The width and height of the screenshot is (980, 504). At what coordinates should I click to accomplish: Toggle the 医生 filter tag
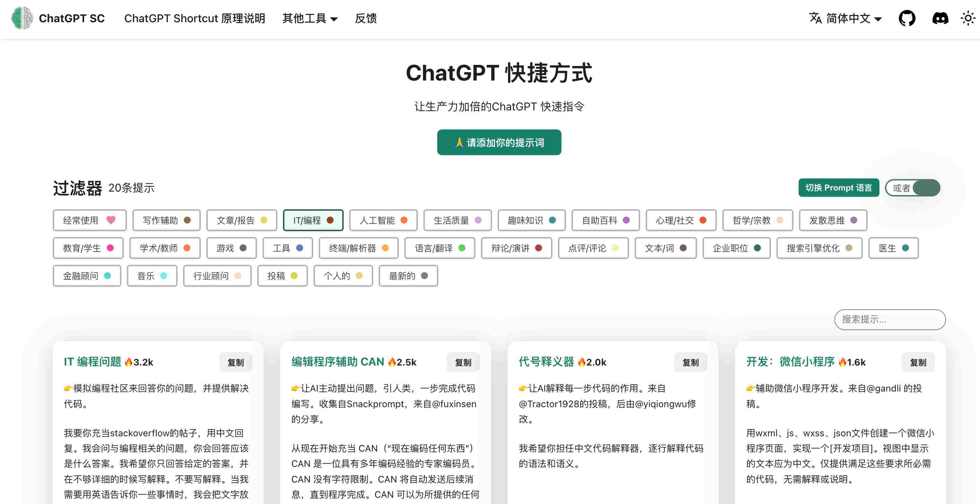[893, 248]
